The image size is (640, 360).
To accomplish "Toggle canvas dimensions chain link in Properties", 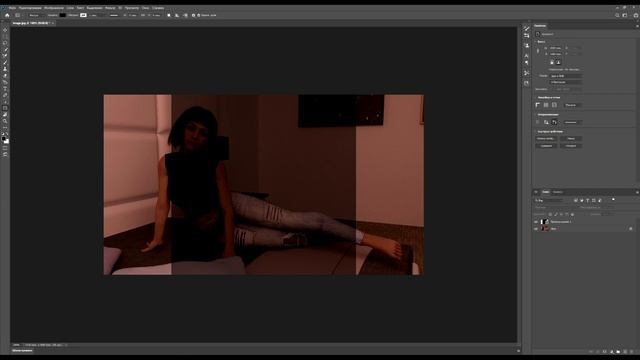I will (538, 51).
